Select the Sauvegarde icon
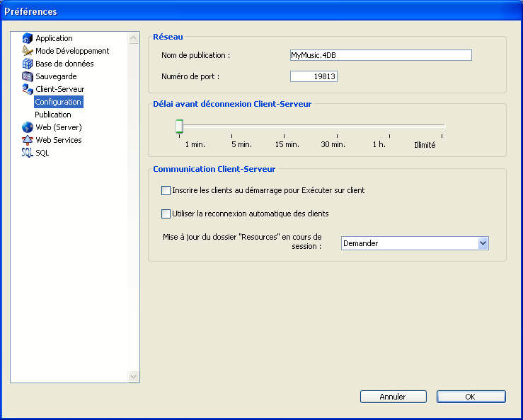The height and width of the screenshot is (420, 523). coord(28,76)
